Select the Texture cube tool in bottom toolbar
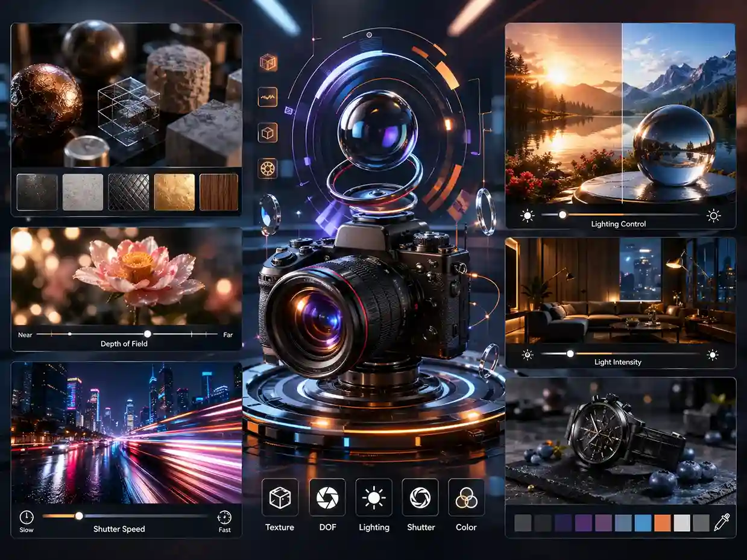747x560 pixels. (x=279, y=497)
